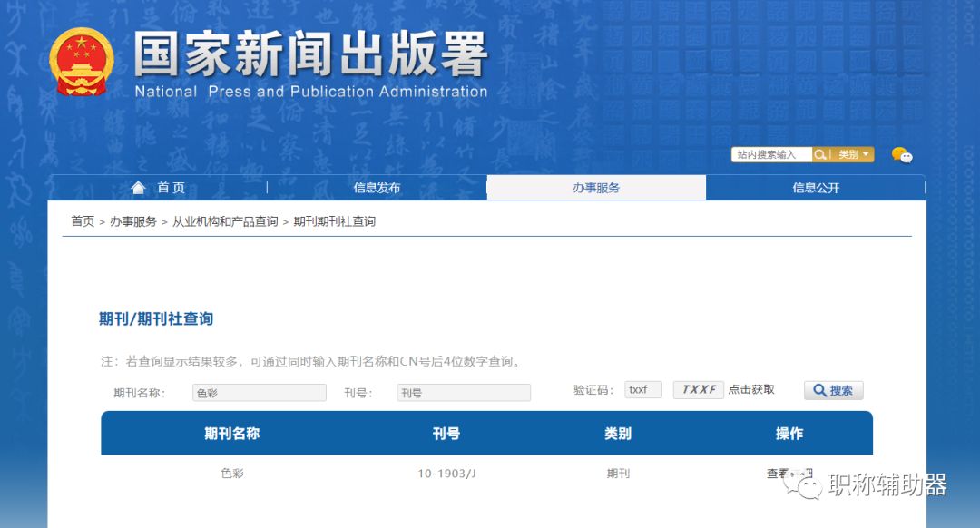The image size is (980, 528).
Task: Click the home icon beside 首页
Action: (x=138, y=187)
